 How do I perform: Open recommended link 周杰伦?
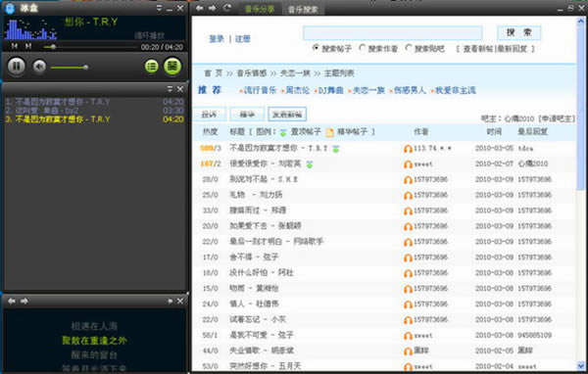pos(297,90)
